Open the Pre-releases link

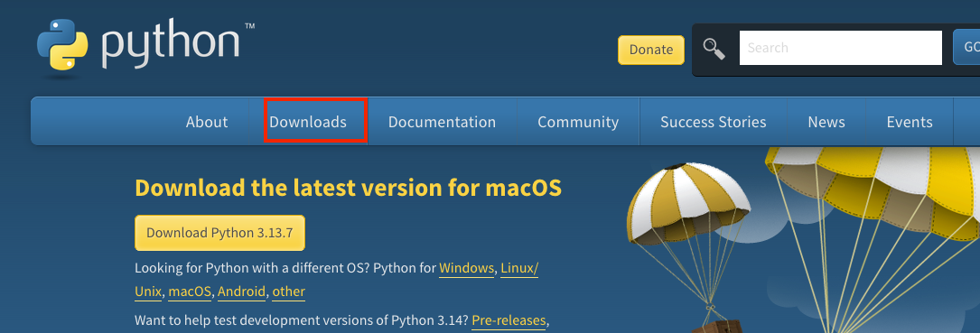pyautogui.click(x=509, y=321)
